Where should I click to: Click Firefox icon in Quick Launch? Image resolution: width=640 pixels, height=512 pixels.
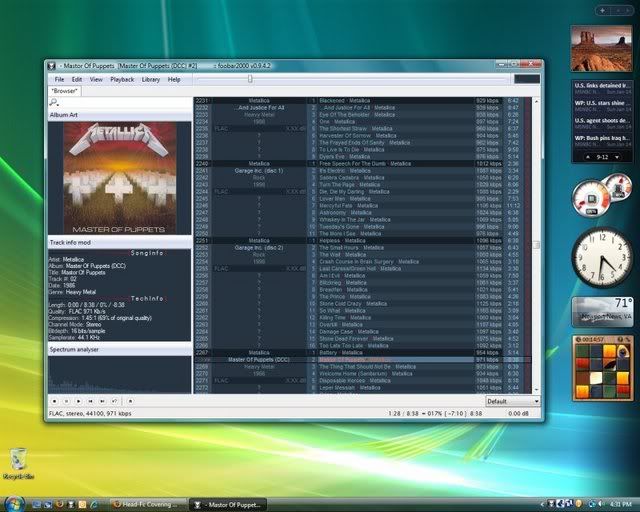coord(59,504)
